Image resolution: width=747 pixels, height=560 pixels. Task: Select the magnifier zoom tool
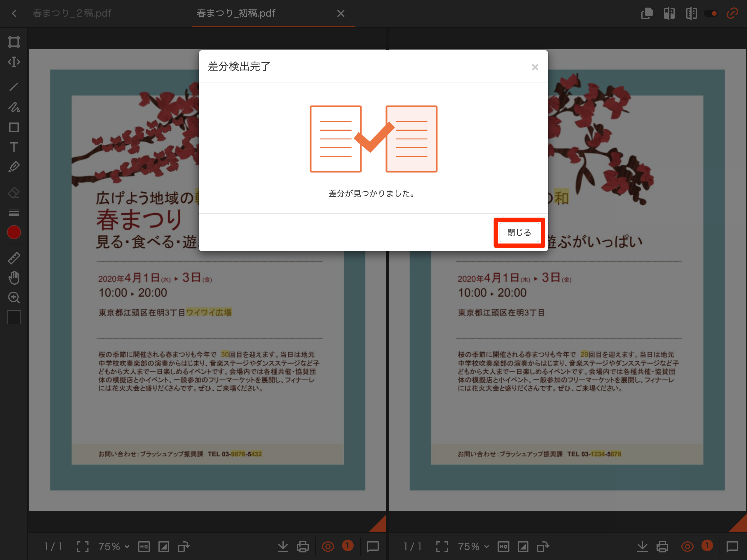[14, 297]
